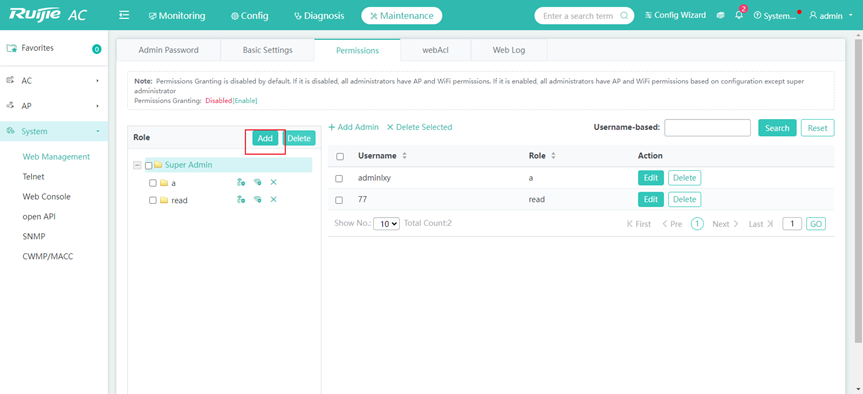Click the X delete icon for role a

pos(274,183)
